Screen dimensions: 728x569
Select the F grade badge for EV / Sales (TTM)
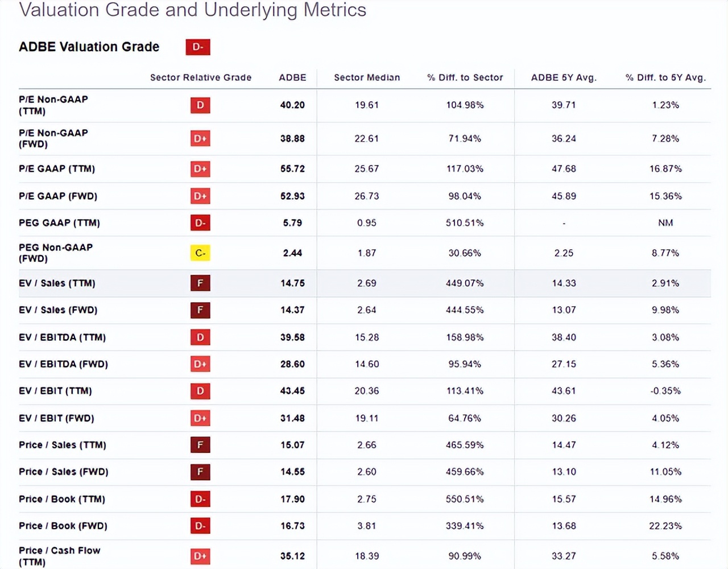point(200,283)
